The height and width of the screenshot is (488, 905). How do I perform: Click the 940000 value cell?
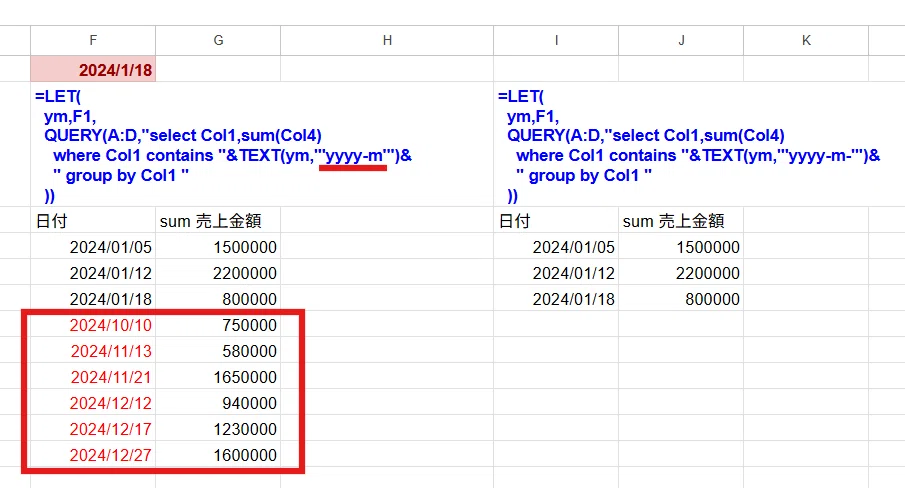(218, 403)
